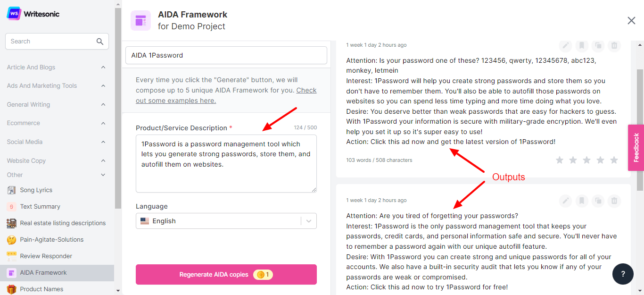Open the help question mark button
The image size is (644, 295).
pyautogui.click(x=623, y=274)
